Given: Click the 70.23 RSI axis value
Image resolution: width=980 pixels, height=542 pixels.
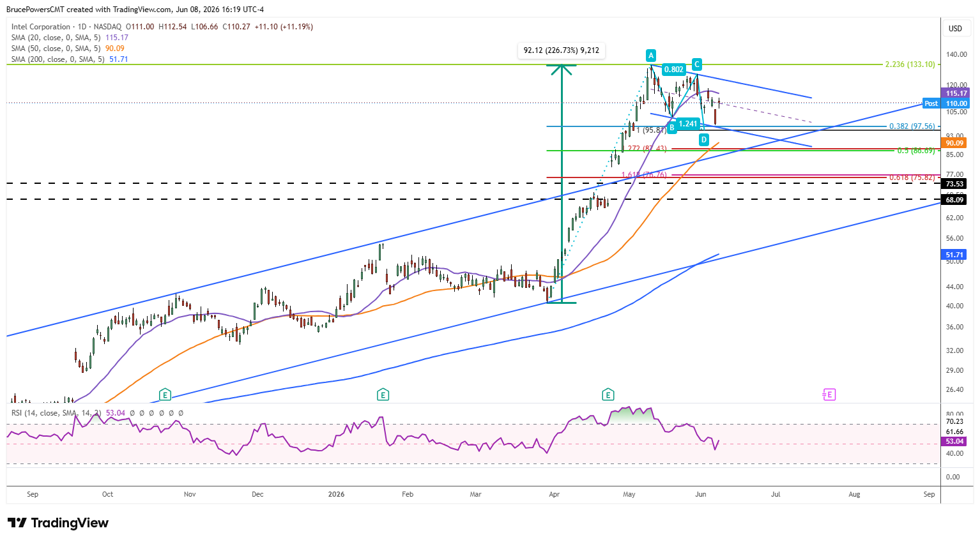Looking at the screenshot, I should coord(954,421).
